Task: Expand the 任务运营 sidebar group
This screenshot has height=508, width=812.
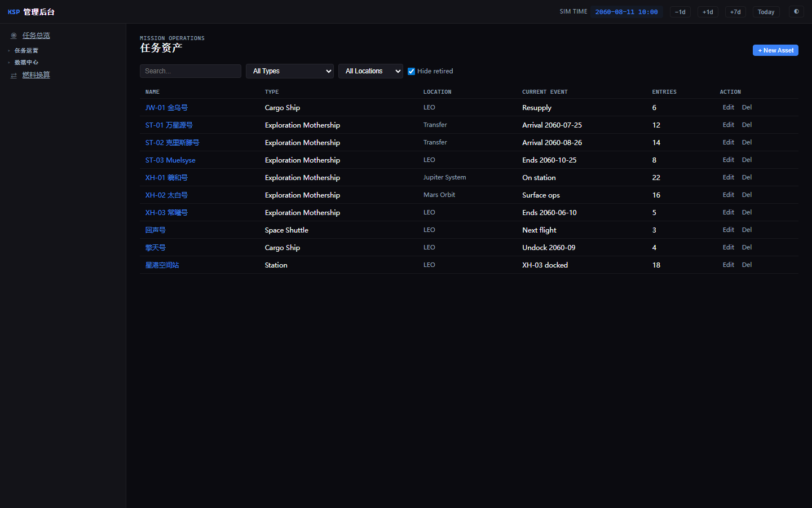Action: [x=26, y=51]
